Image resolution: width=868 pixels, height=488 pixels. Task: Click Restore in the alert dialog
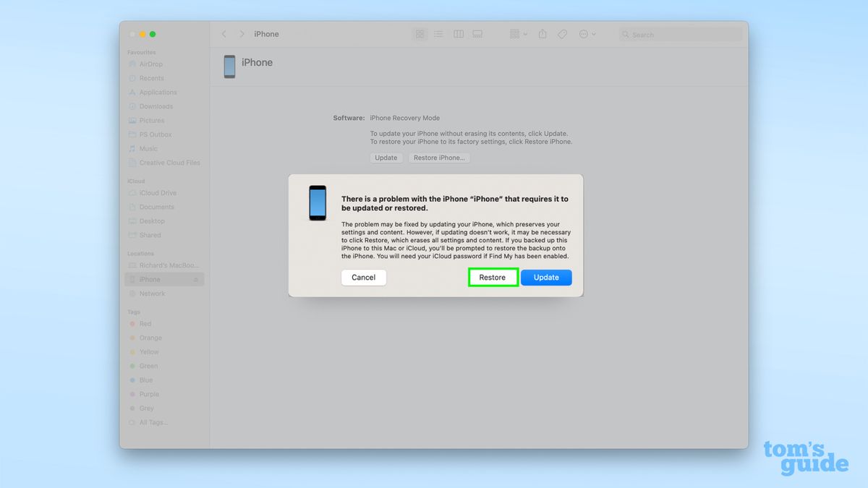493,277
